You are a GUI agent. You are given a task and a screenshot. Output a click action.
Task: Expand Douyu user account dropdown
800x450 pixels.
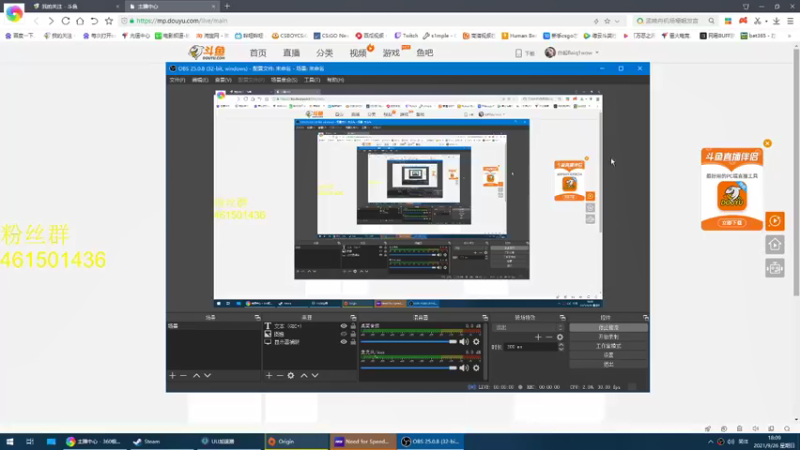pos(597,53)
